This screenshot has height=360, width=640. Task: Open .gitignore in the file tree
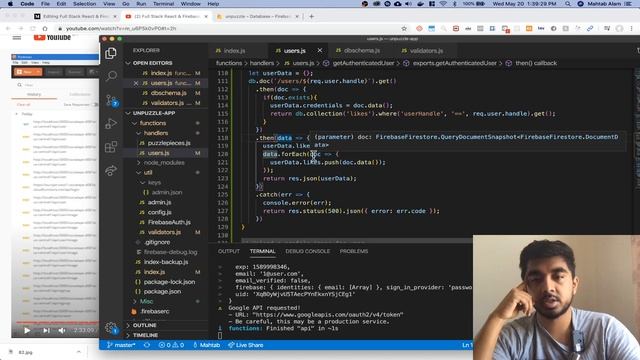[157, 242]
